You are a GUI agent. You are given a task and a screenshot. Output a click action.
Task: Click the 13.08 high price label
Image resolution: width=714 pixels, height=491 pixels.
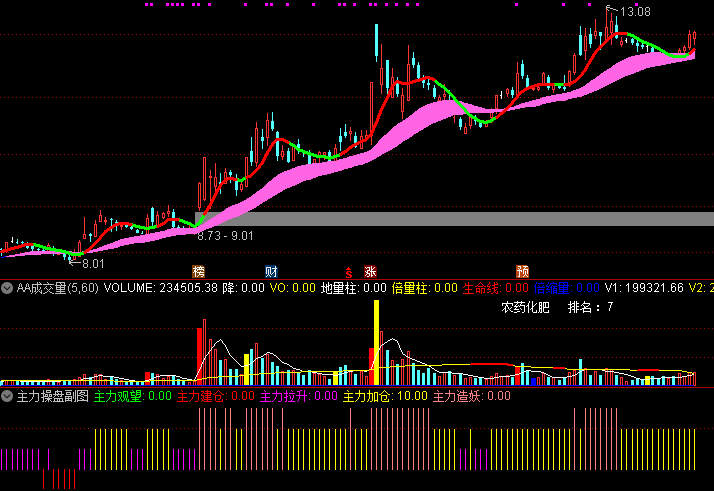[635, 12]
